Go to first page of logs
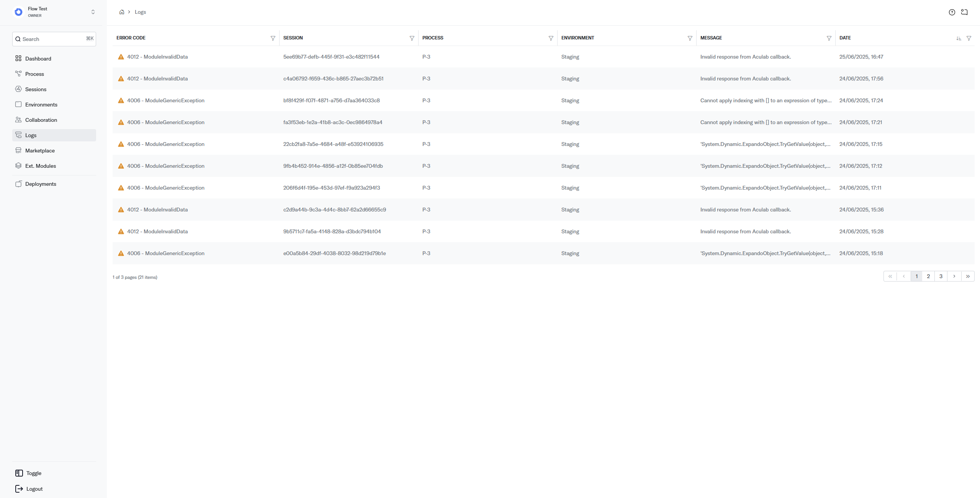This screenshot has height=498, width=980. (890, 276)
